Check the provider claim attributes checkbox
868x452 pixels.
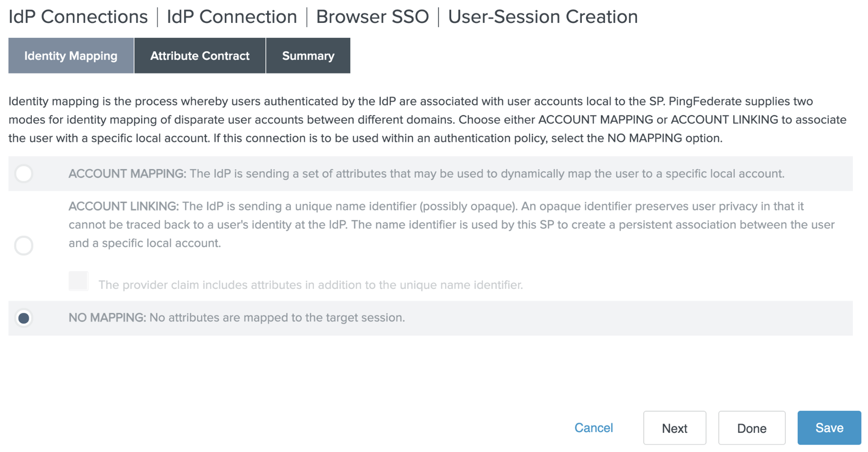coord(78,281)
